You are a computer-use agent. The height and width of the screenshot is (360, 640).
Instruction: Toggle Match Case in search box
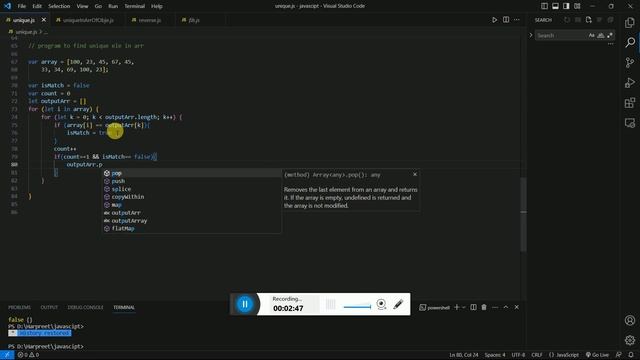[591, 36]
